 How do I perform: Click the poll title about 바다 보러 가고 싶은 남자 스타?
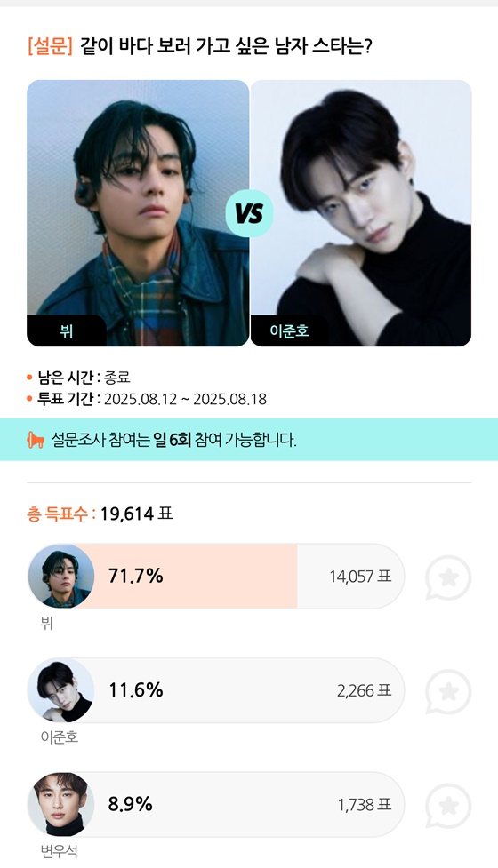point(226,46)
